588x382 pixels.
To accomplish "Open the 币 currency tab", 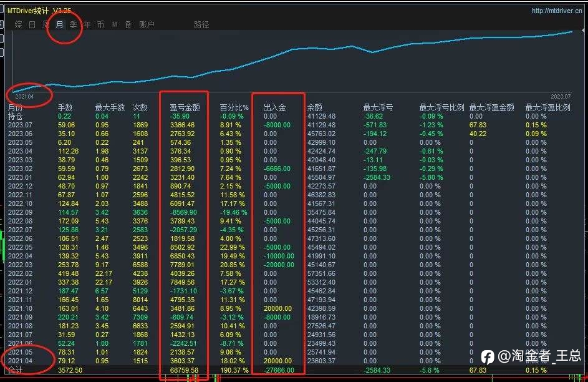I will point(100,25).
